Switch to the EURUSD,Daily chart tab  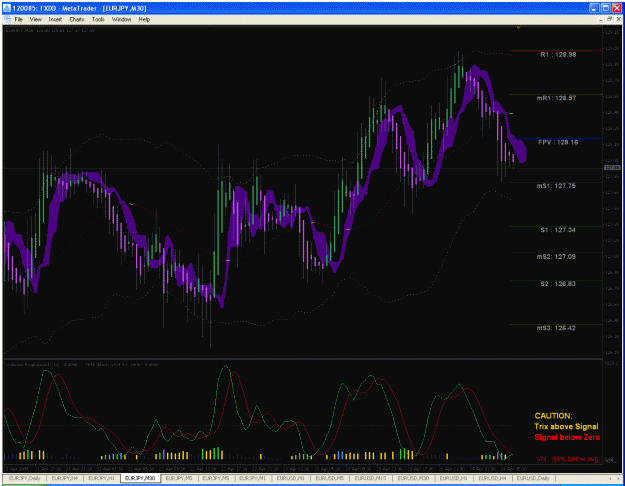coord(533,478)
